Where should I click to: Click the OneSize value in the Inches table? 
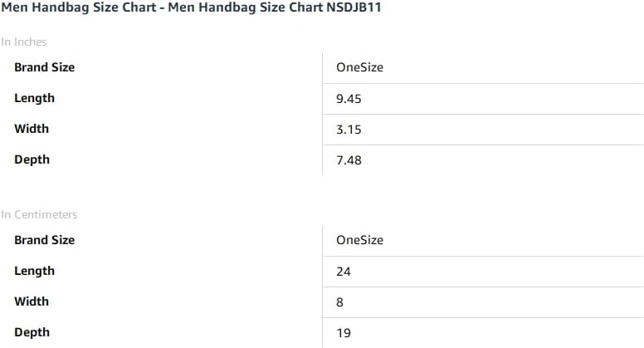coord(359,67)
